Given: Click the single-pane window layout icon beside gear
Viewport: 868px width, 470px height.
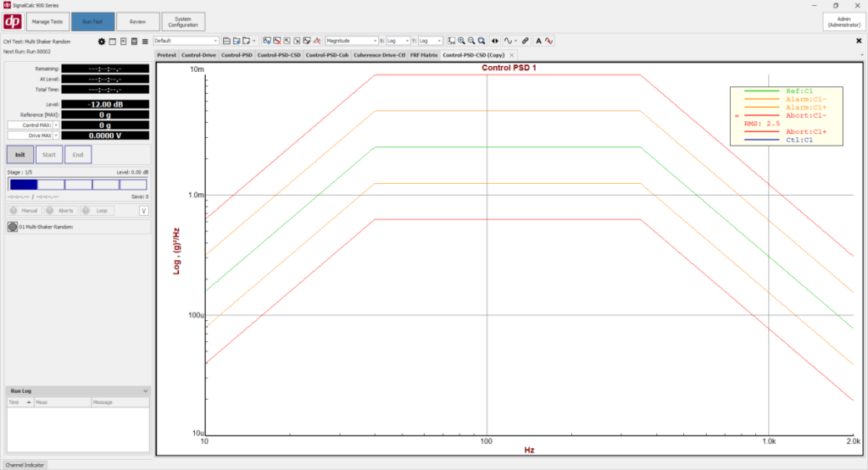Looking at the screenshot, I should 113,41.
